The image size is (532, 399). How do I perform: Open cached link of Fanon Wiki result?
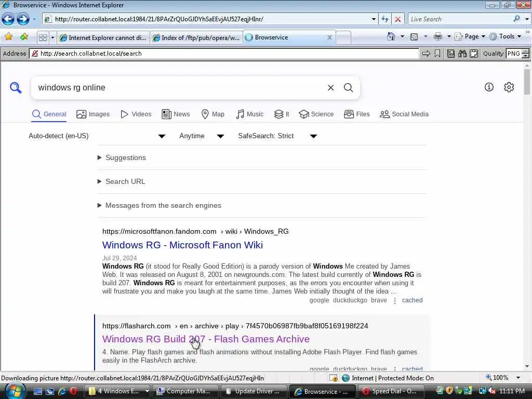412,300
